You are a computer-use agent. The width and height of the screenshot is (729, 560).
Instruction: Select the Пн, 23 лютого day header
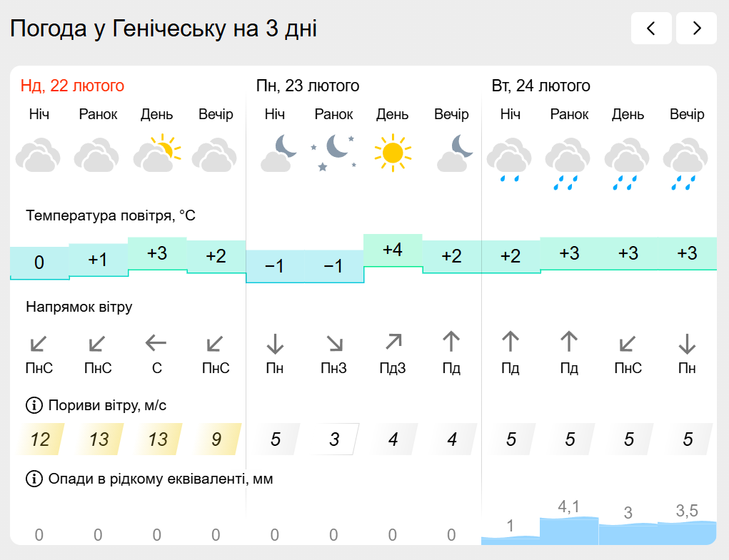coord(308,86)
